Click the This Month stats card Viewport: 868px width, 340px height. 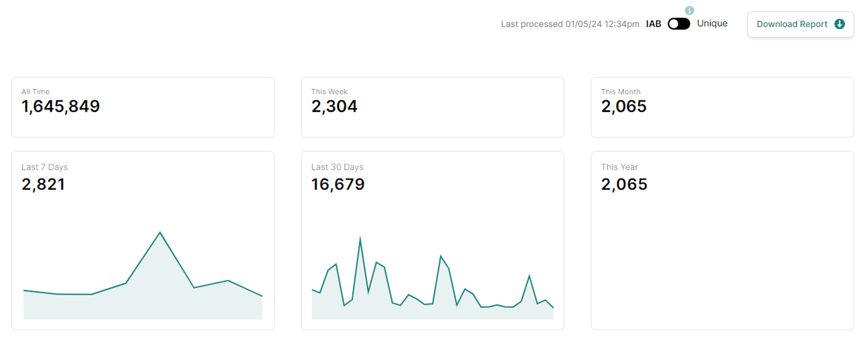tap(722, 107)
